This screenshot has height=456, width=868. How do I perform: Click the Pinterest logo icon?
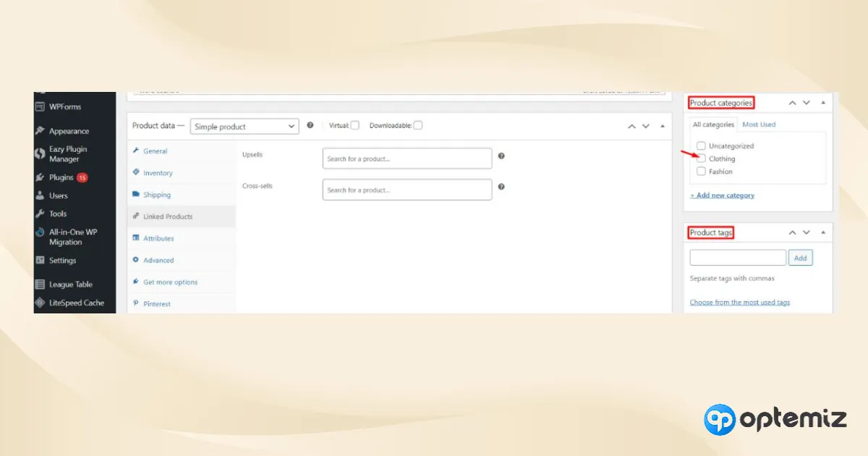click(136, 303)
